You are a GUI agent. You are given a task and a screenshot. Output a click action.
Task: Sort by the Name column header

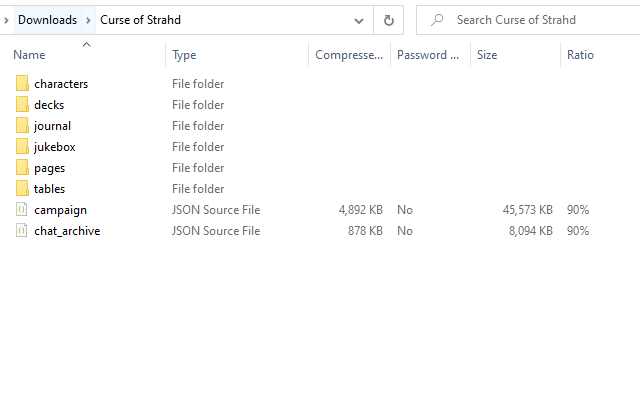(30, 55)
